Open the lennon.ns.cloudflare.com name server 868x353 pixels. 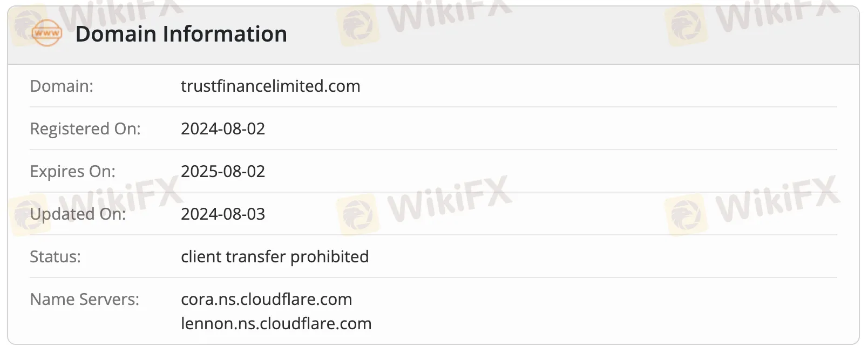(276, 324)
